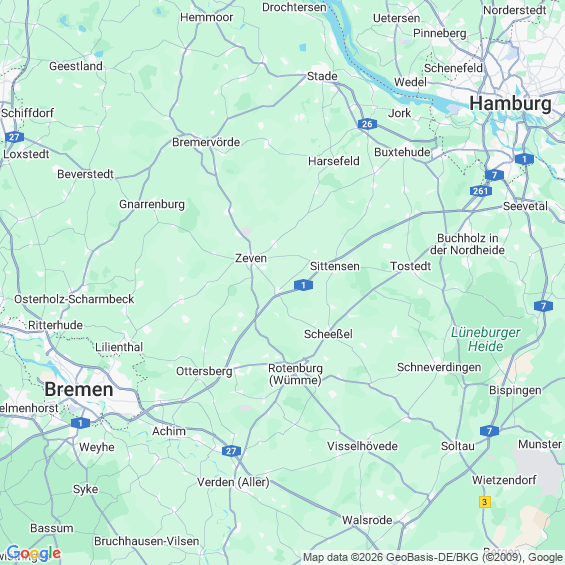
Task: Click the Buxtehude town label
Action: [x=402, y=152]
